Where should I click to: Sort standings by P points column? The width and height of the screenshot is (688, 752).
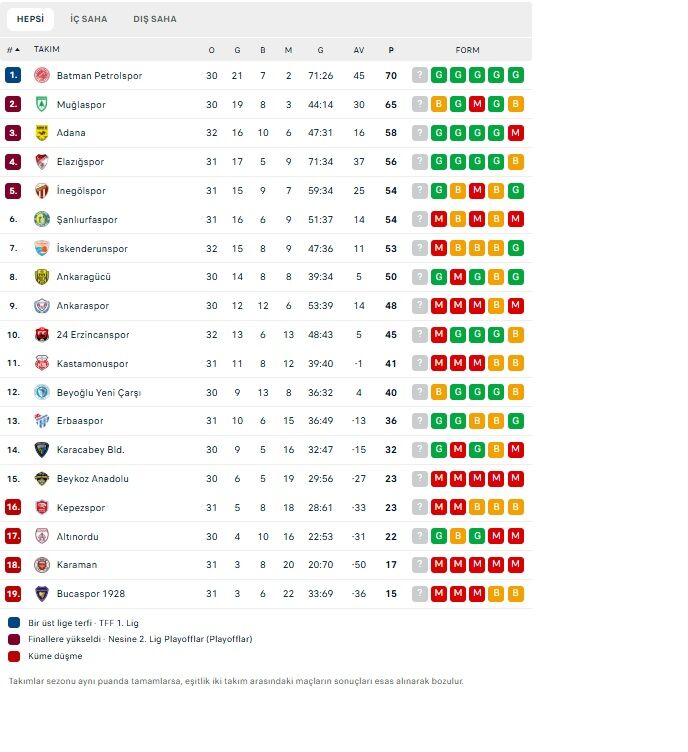(391, 49)
